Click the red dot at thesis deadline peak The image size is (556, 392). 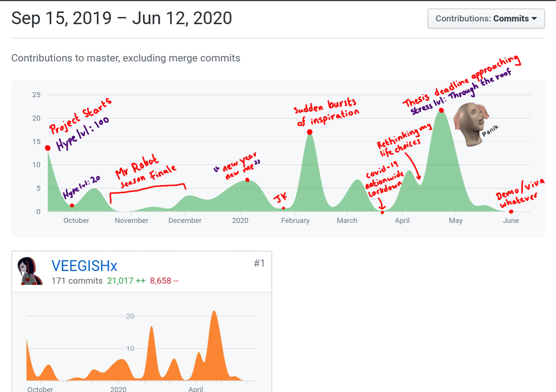coord(441,110)
